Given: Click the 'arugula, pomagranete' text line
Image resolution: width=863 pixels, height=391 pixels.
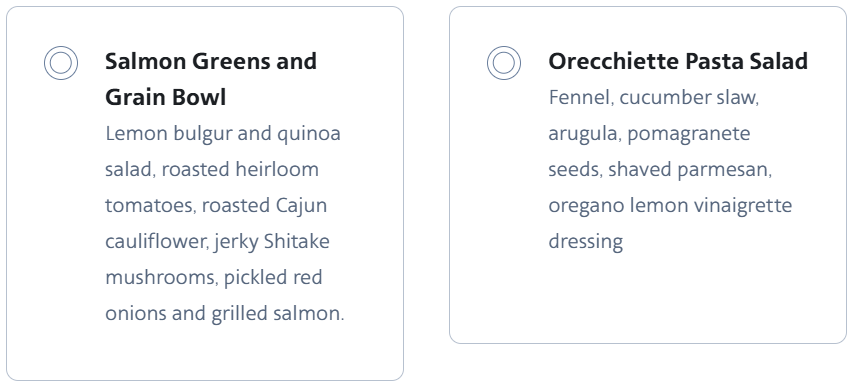Looking at the screenshot, I should tap(649, 134).
